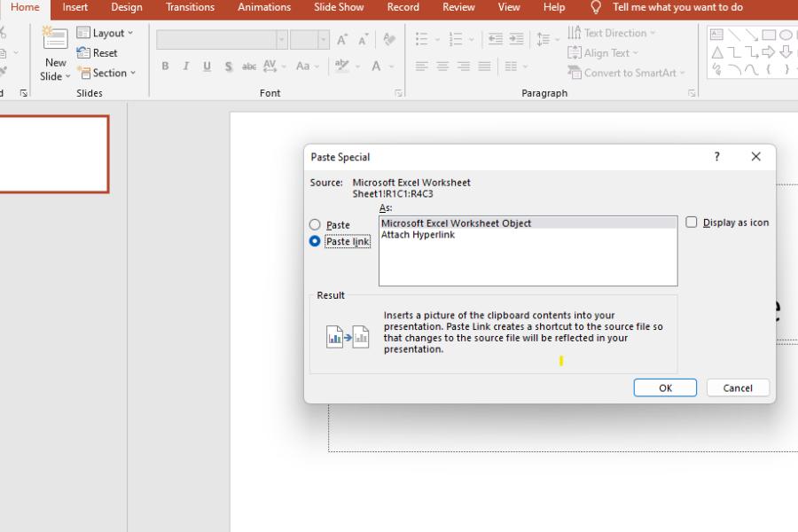Open the Section dropdown

click(x=106, y=73)
